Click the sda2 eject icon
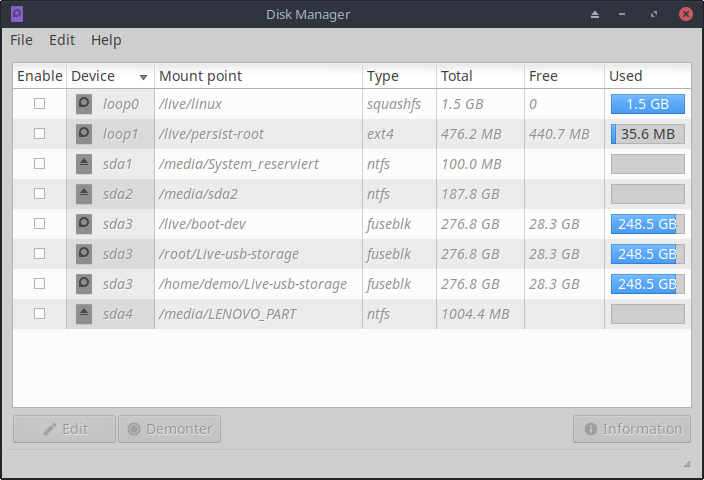Screen dimensions: 704x480 pyautogui.click(x=84, y=193)
